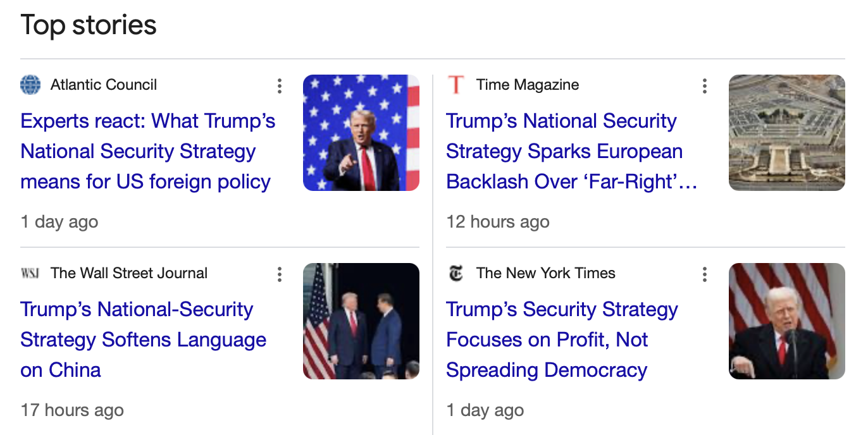
Task: Click the star-flag thumbnail of Atlantic Council story
Action: click(x=361, y=133)
